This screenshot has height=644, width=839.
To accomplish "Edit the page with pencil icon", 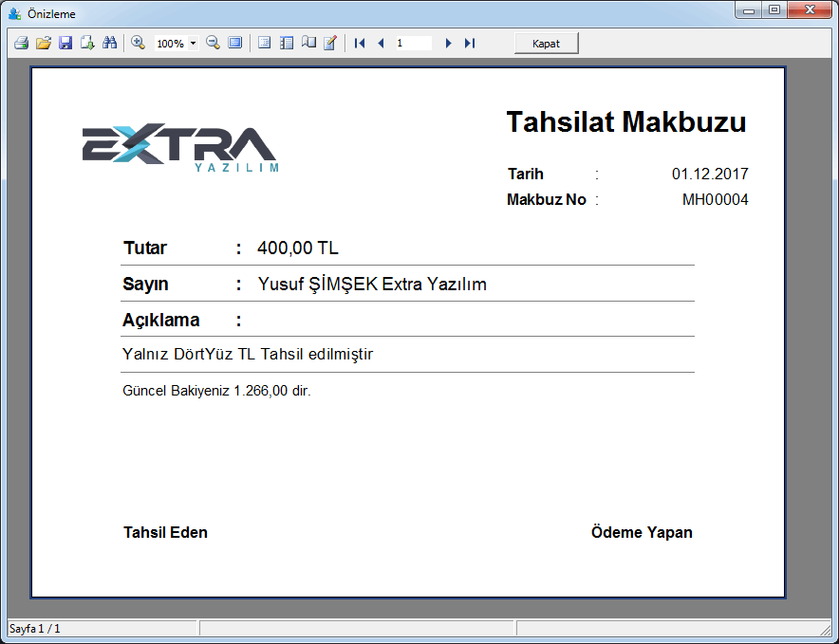I will (x=330, y=43).
